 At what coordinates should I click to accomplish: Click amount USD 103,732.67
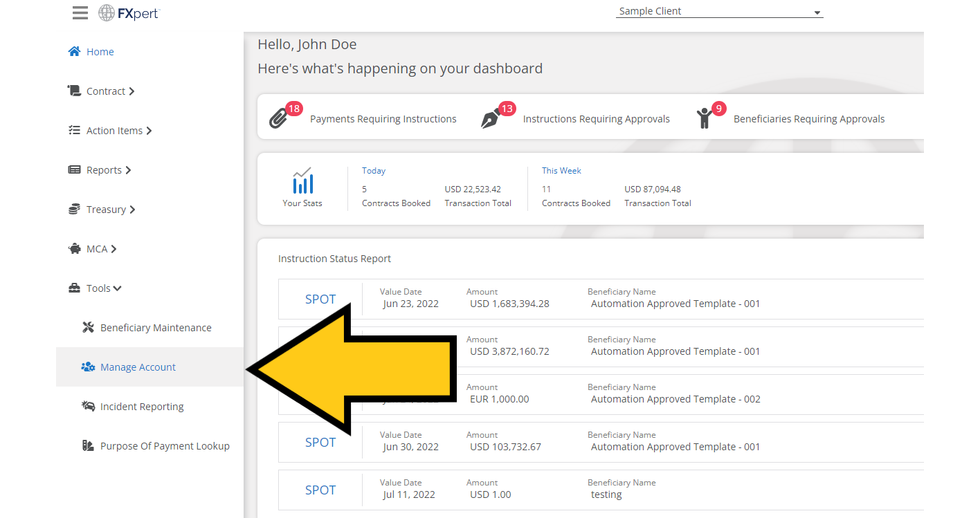[x=505, y=447]
